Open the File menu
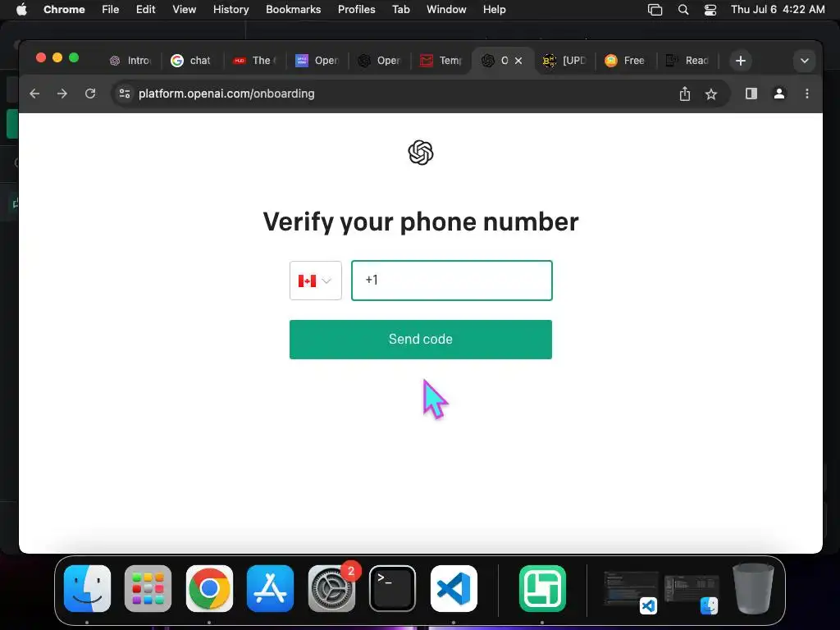840x630 pixels. click(111, 10)
